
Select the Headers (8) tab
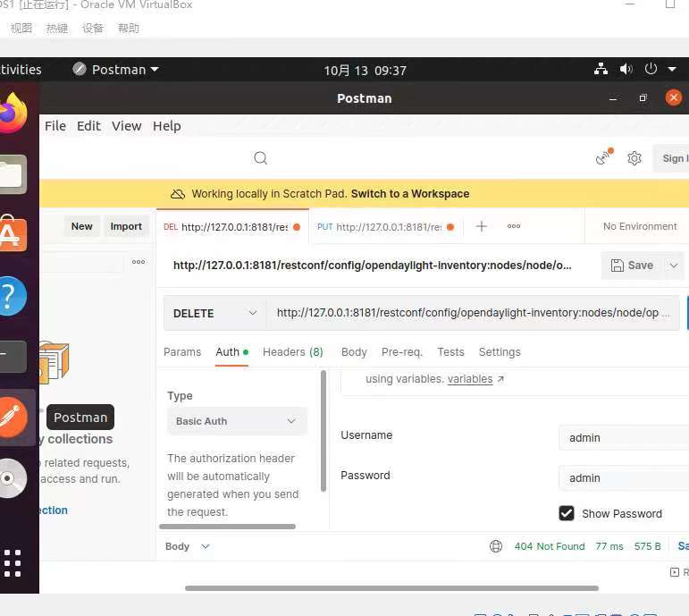(292, 351)
